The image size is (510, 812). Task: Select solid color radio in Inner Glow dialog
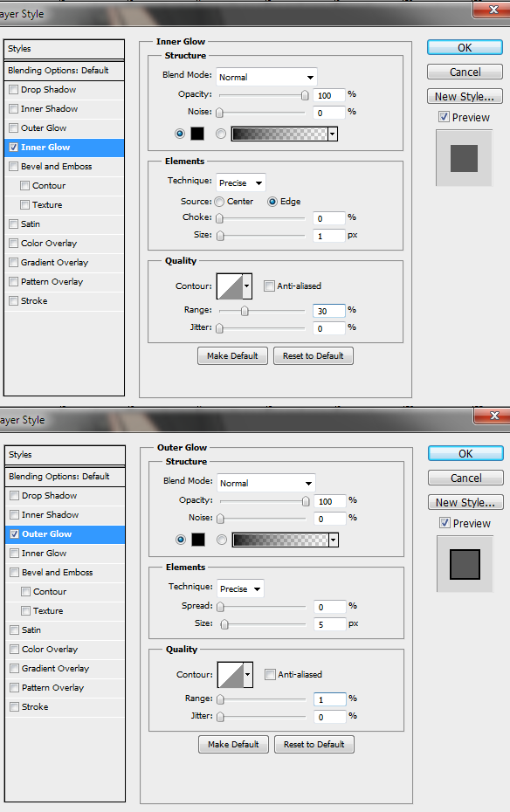tap(180, 134)
